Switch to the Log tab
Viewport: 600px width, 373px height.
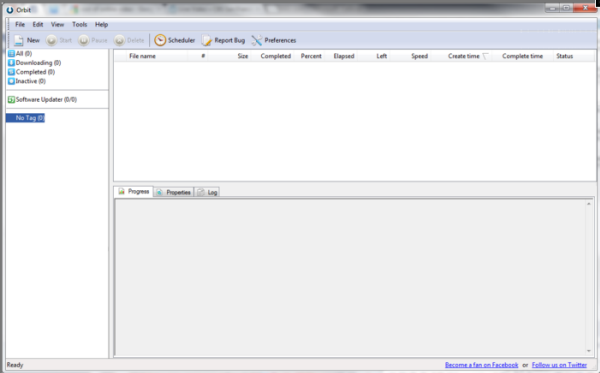tap(207, 192)
